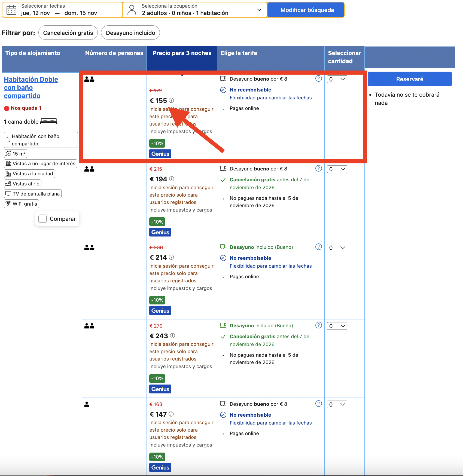Click info icon next to € 147 price

[x=171, y=414]
